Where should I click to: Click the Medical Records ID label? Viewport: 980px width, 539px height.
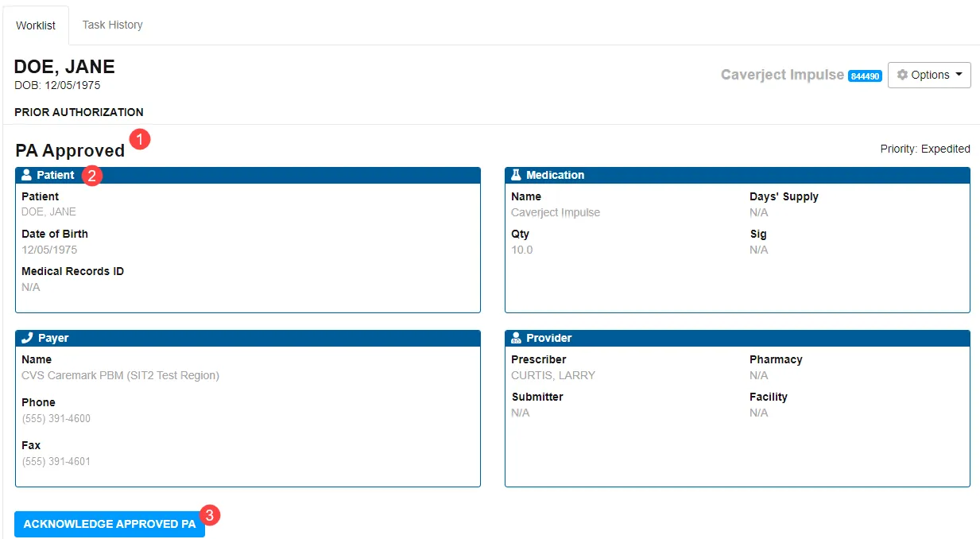[x=73, y=271]
